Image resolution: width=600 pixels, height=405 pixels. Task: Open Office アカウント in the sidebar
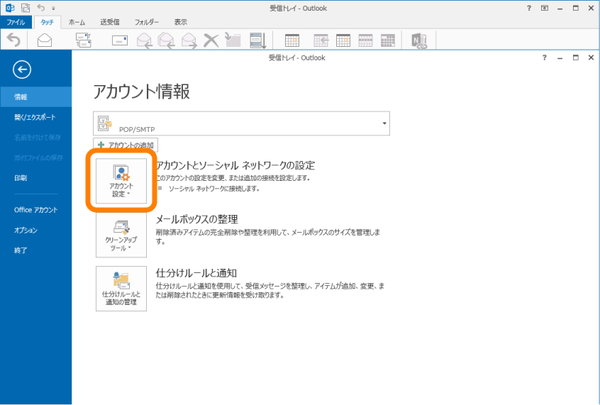(x=36, y=210)
